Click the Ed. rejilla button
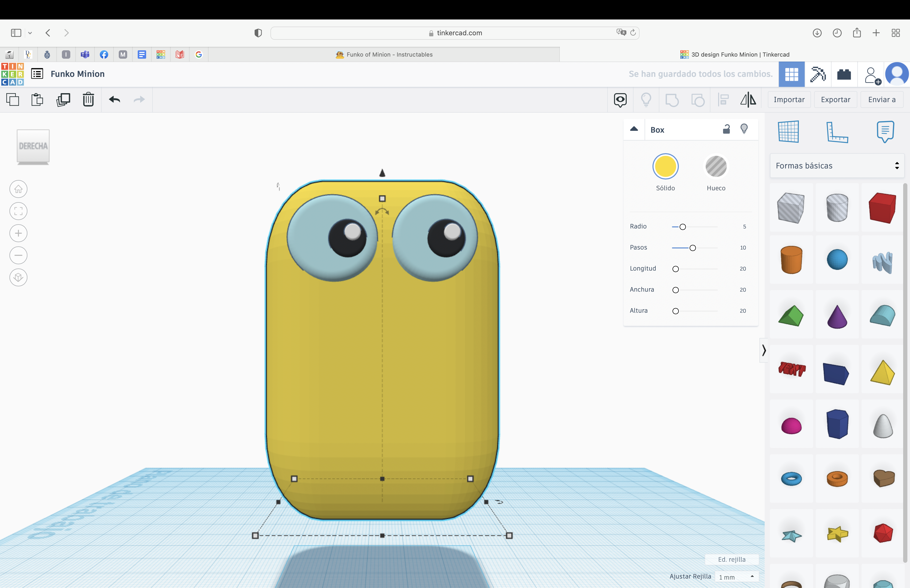This screenshot has width=910, height=588. pos(732,559)
